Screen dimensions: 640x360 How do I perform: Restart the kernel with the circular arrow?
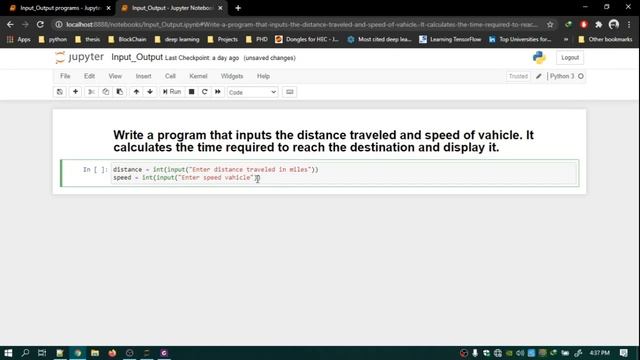click(x=204, y=92)
